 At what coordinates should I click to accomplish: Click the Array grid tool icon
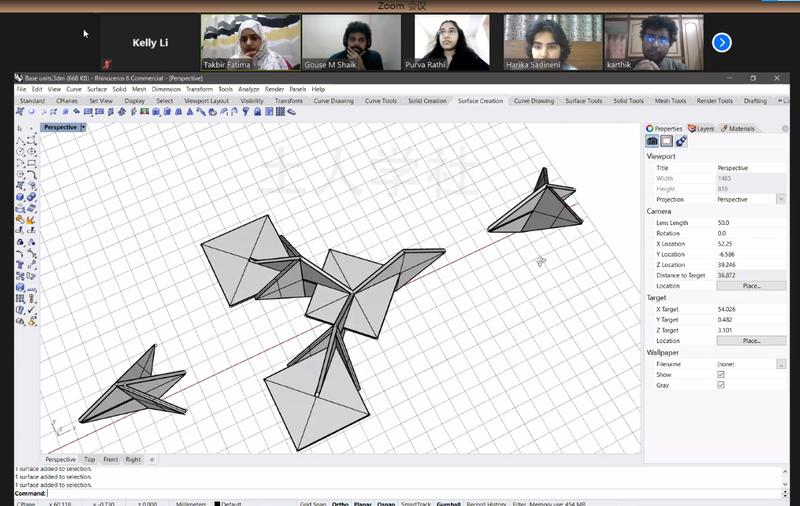coord(20,298)
